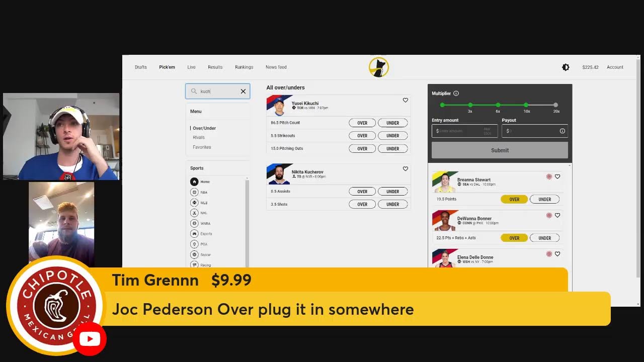The height and width of the screenshot is (362, 644).
Task: Open Multiplier info icon
Action: pos(456,94)
